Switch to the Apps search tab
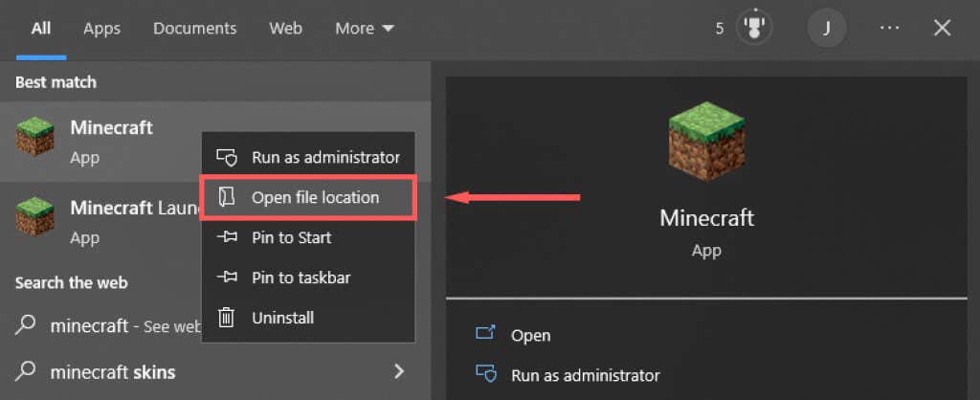 pyautogui.click(x=101, y=28)
